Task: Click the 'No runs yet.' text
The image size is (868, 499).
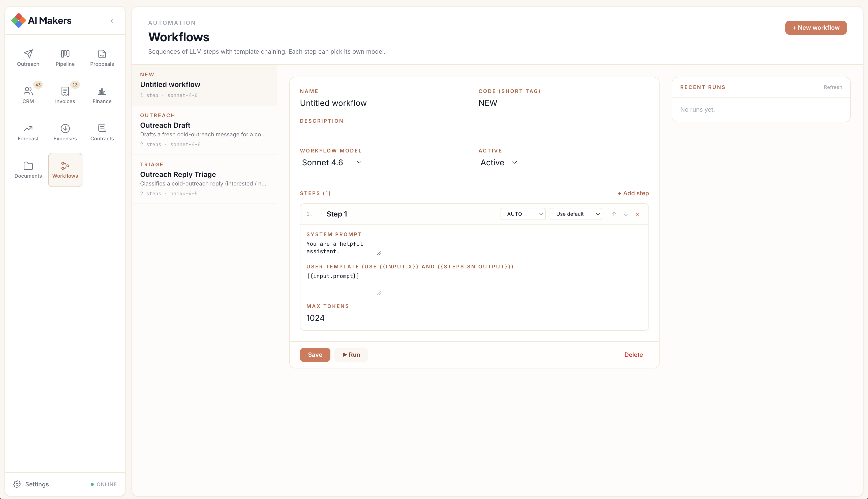Action: point(697,110)
